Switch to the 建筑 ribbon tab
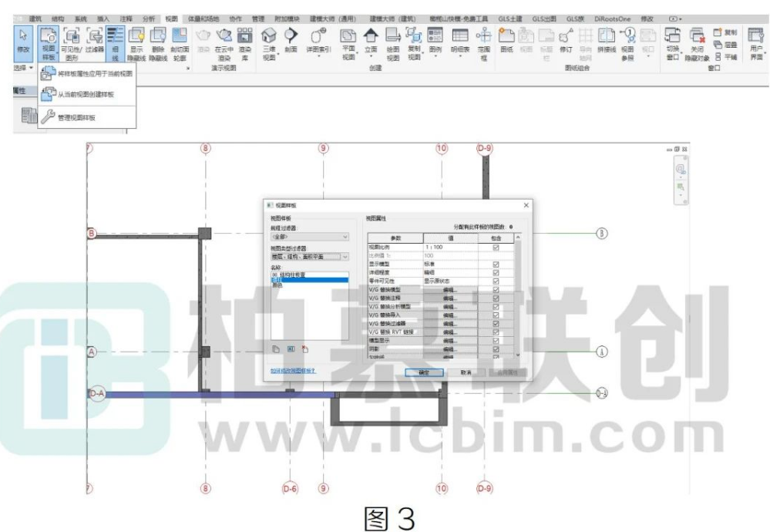 35,19
